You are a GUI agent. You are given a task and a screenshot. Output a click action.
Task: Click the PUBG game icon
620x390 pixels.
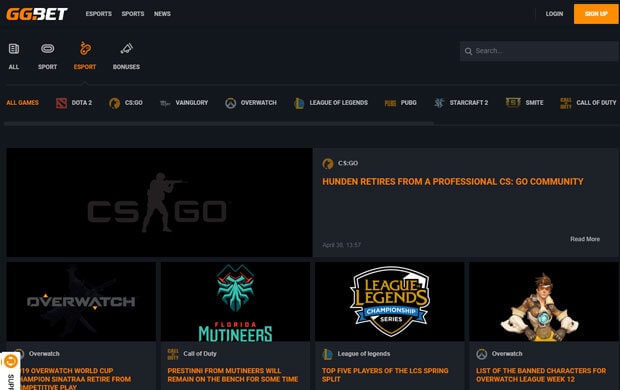[390, 103]
